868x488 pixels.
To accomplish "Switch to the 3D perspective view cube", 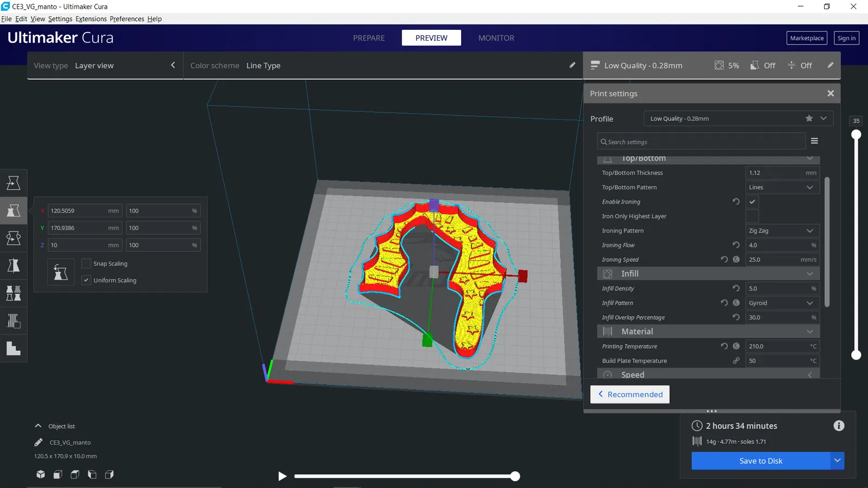I will pos(41,474).
